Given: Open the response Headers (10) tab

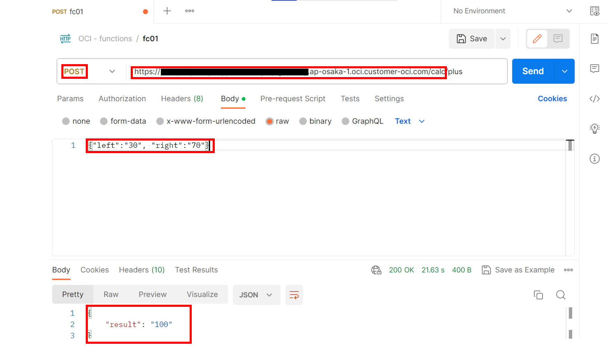Looking at the screenshot, I should point(142,270).
